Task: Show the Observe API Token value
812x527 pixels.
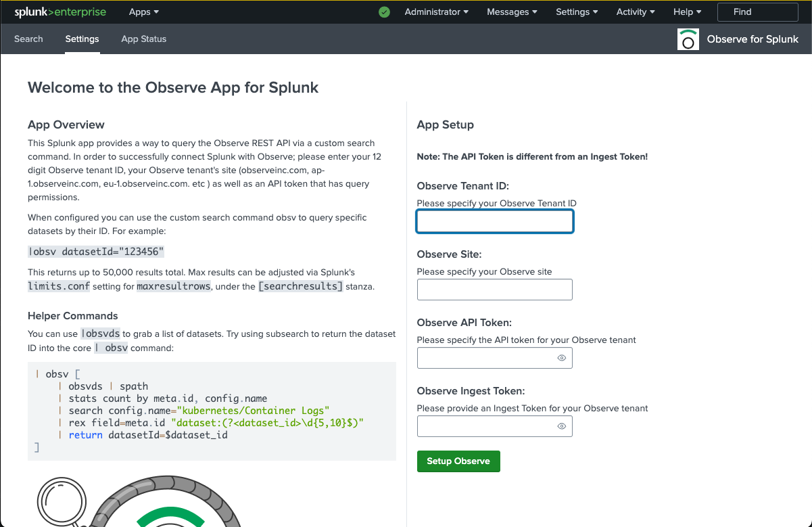Action: coord(562,358)
